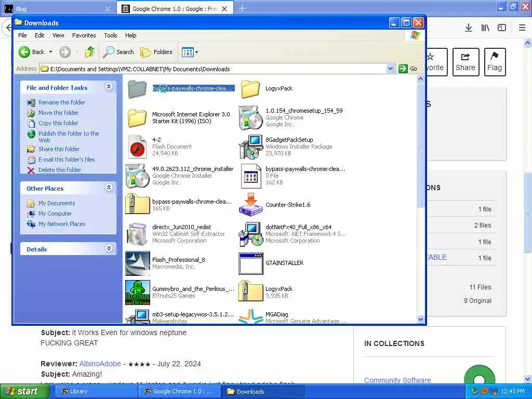Select the LogyxPack folder icon
Screen dimensions: 532x399
click(x=250, y=89)
